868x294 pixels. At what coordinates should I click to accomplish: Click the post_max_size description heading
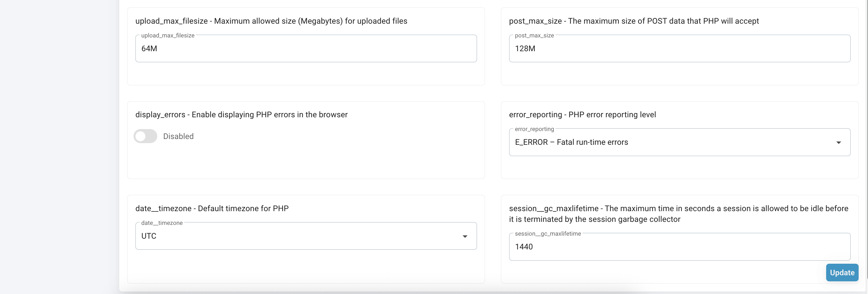(x=634, y=21)
